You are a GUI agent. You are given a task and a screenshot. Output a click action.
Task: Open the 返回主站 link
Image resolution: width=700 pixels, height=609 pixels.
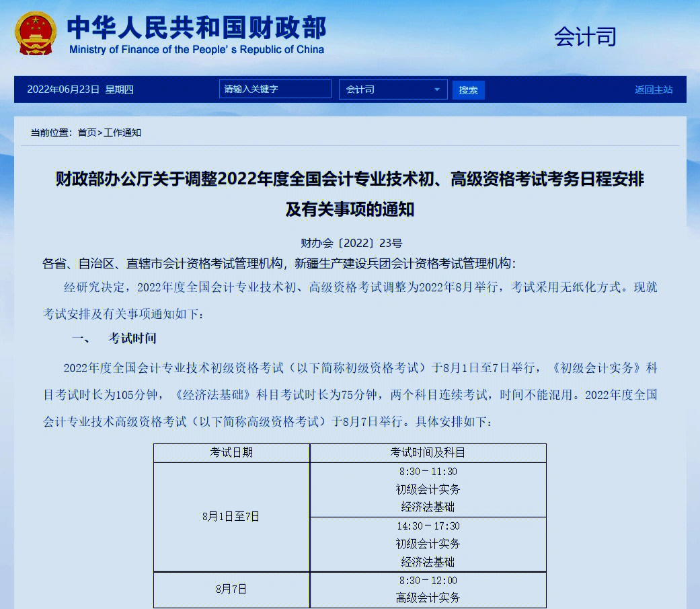653,89
